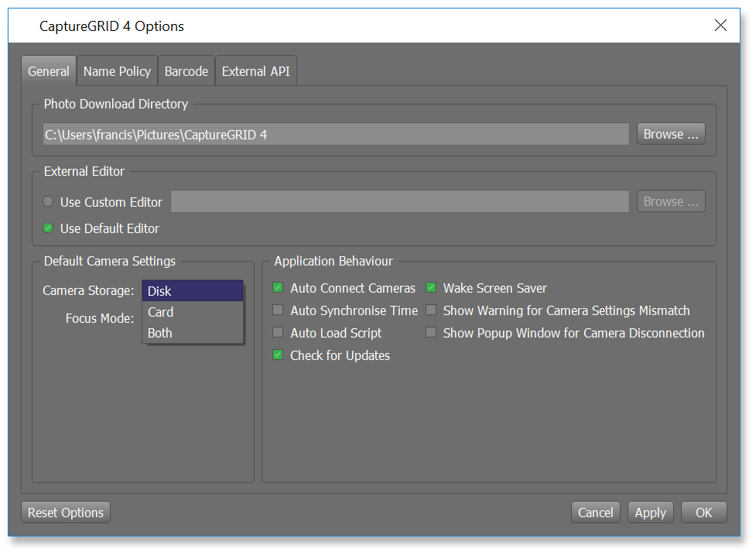Select the Use Custom Editor radio button

pyautogui.click(x=49, y=202)
